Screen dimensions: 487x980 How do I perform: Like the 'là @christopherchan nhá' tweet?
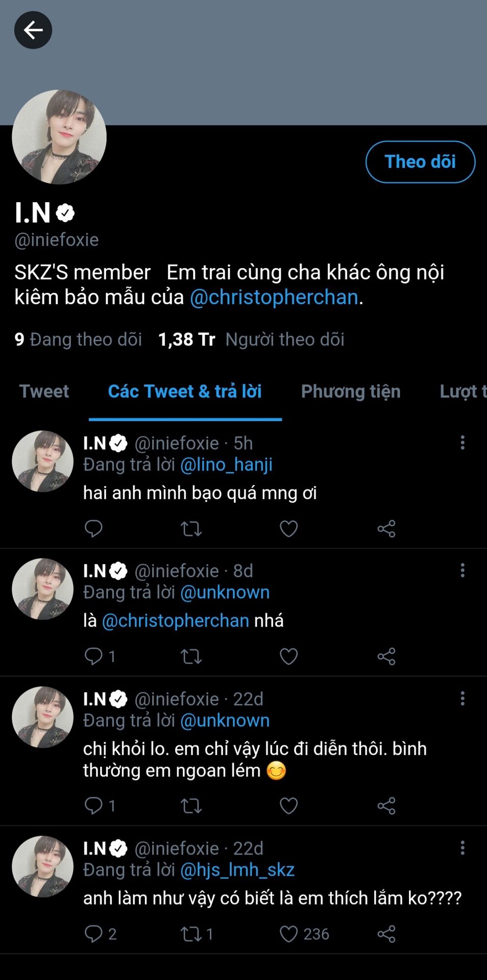tap(288, 656)
